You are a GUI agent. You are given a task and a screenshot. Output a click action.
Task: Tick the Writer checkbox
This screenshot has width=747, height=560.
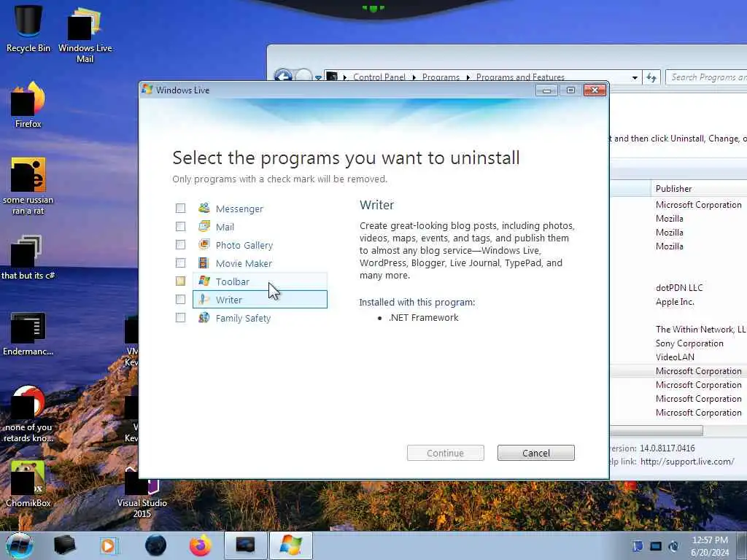click(x=181, y=299)
